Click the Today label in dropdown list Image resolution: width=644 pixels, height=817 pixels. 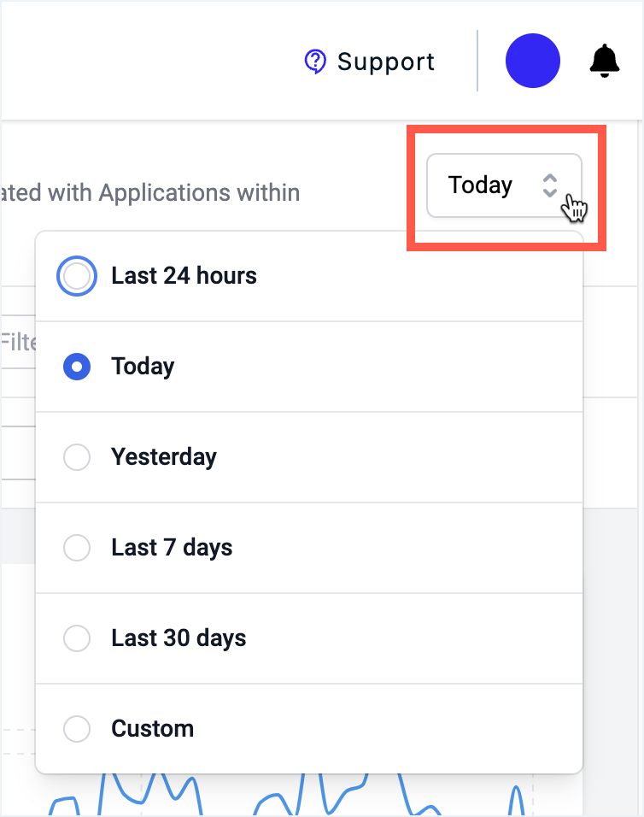(x=143, y=367)
